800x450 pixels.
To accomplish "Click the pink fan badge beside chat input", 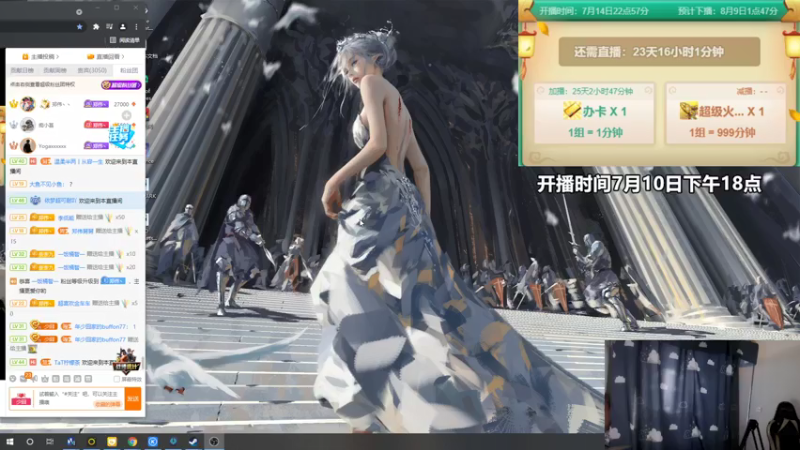I will (x=21, y=398).
